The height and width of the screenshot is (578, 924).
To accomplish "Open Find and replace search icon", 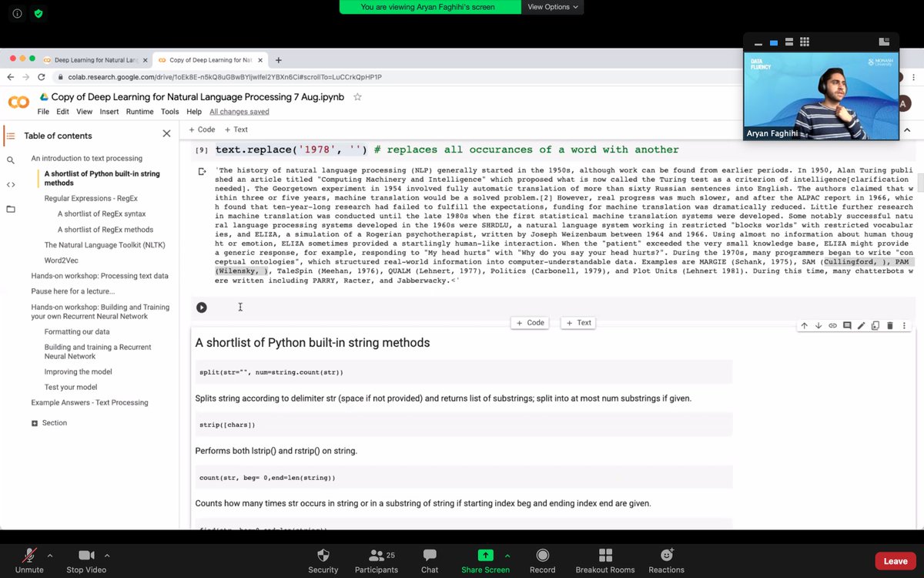I will click(x=10, y=160).
